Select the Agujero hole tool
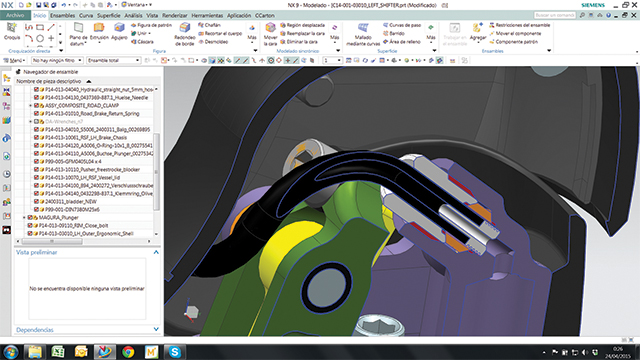This screenshot has width=640, height=360. 119,31
